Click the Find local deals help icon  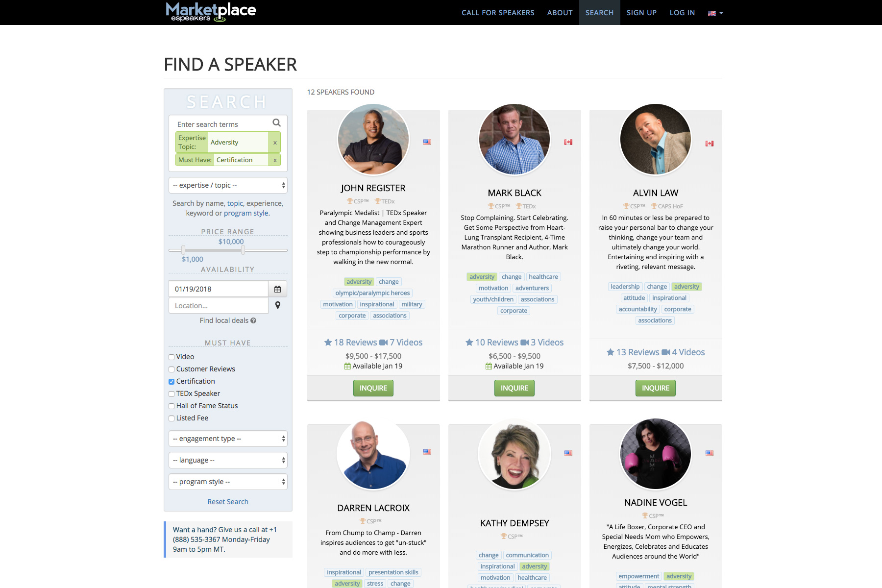click(253, 320)
